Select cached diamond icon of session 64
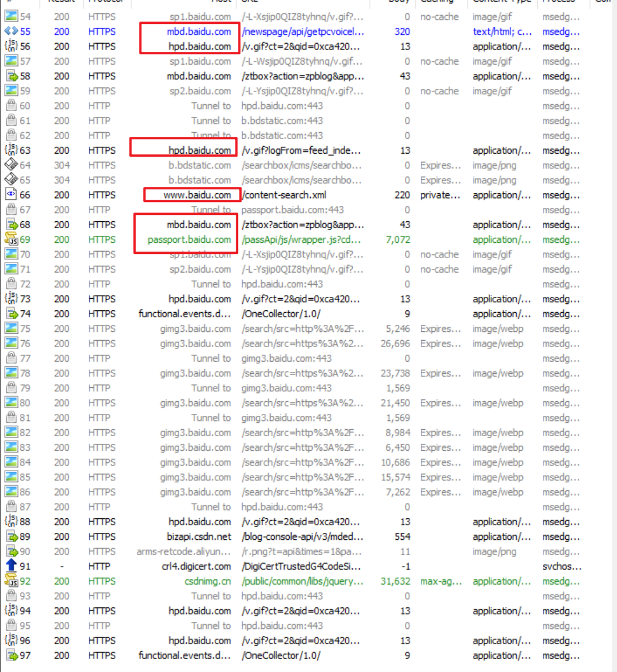 (x=11, y=165)
